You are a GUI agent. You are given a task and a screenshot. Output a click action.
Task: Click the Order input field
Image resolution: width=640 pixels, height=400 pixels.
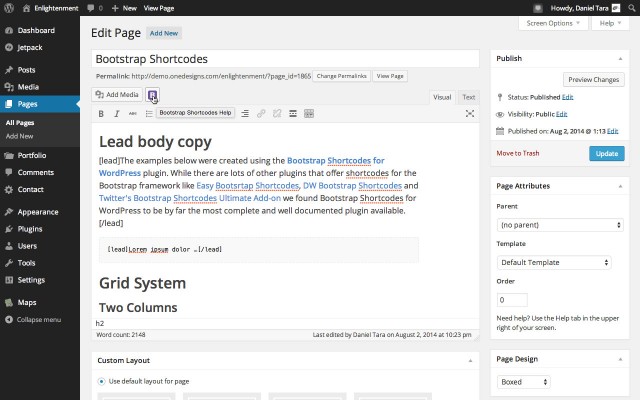click(512, 300)
